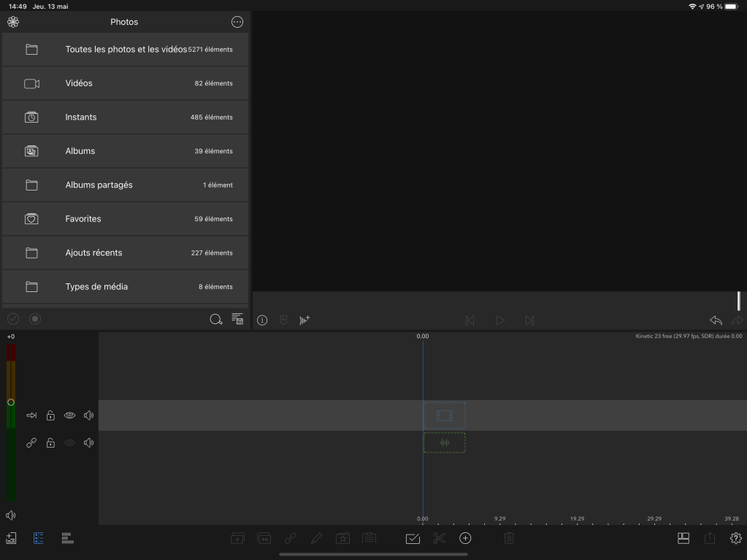The width and height of the screenshot is (747, 560).
Task: Expand the Types de média folder
Action: coord(126,287)
